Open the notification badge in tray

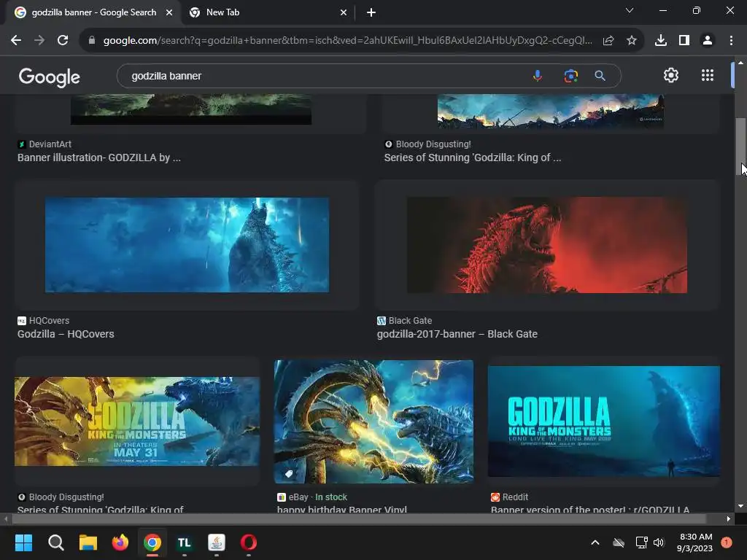pyautogui.click(x=727, y=542)
